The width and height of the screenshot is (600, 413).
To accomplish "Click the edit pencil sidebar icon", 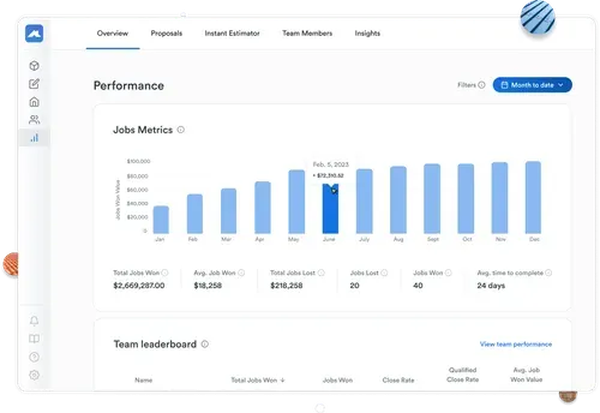I will [35, 84].
